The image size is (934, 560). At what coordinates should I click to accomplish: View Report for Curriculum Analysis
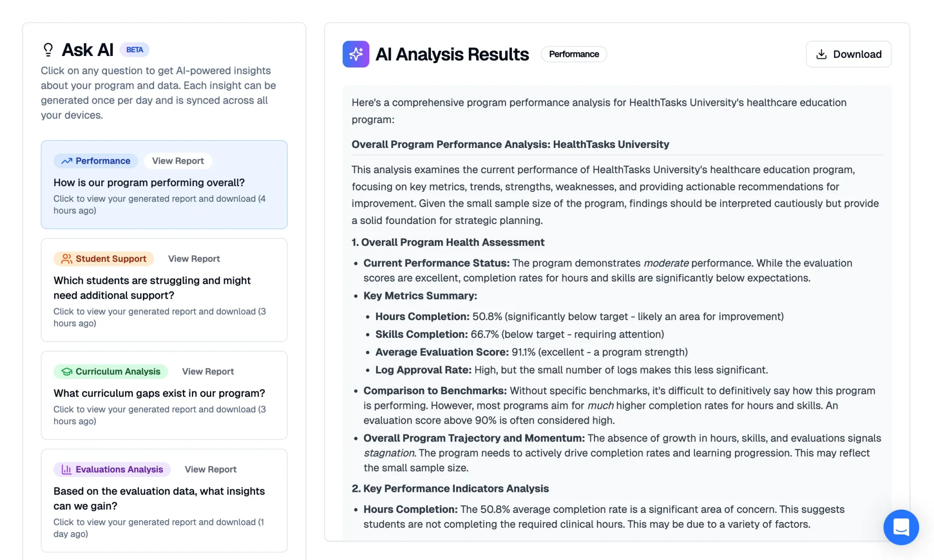(x=208, y=371)
